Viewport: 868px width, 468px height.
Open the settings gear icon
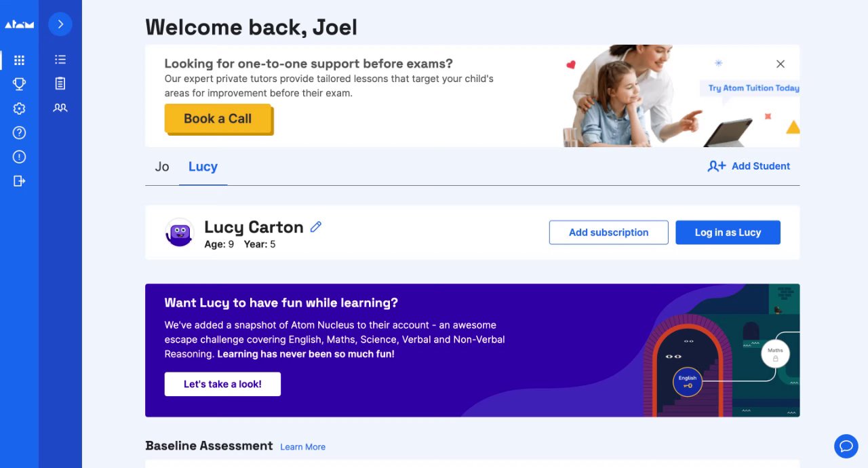tap(19, 109)
